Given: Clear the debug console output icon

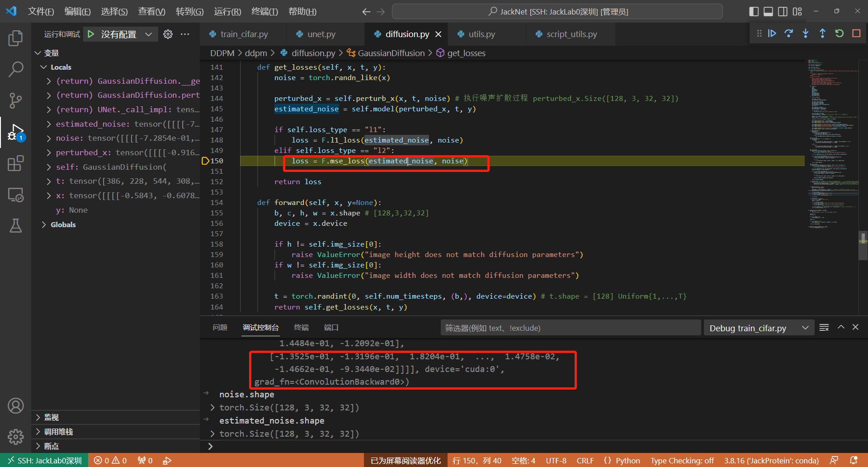Looking at the screenshot, I should (x=824, y=328).
